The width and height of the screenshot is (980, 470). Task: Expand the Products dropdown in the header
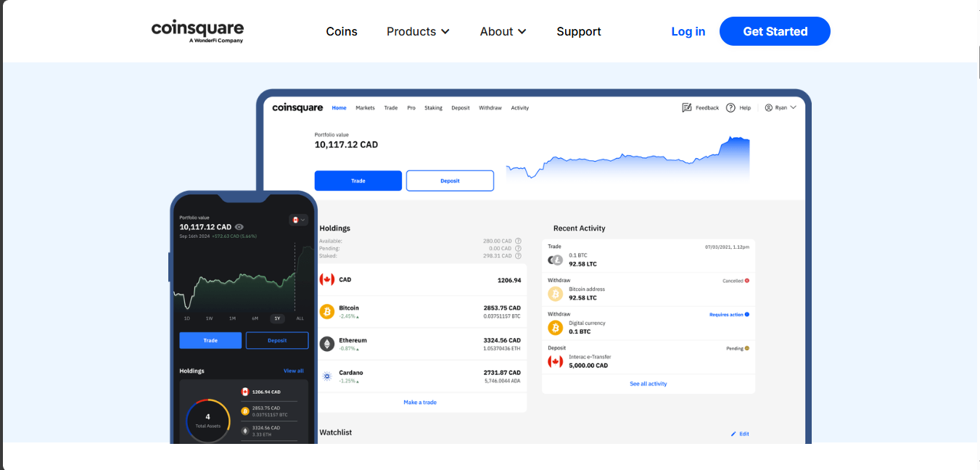click(x=418, y=31)
